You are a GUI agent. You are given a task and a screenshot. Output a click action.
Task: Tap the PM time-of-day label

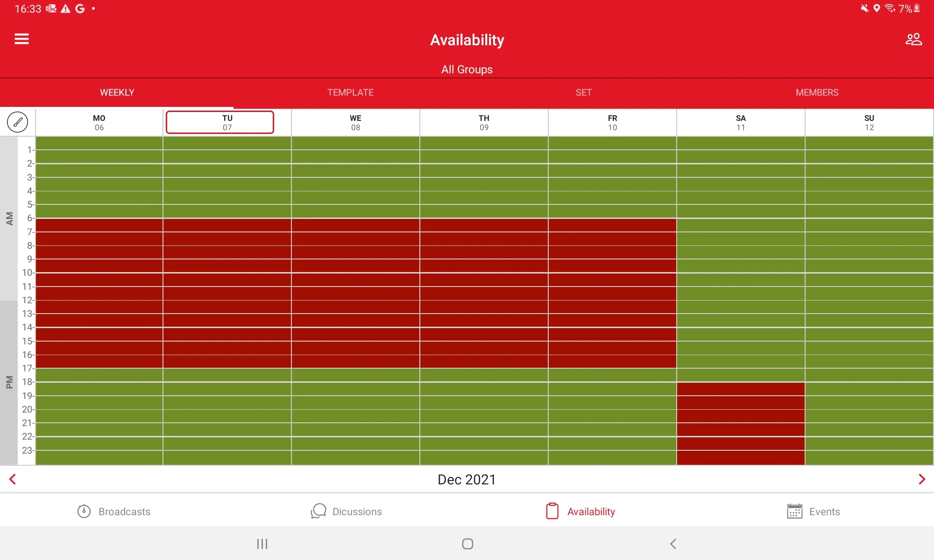[x=9, y=382]
